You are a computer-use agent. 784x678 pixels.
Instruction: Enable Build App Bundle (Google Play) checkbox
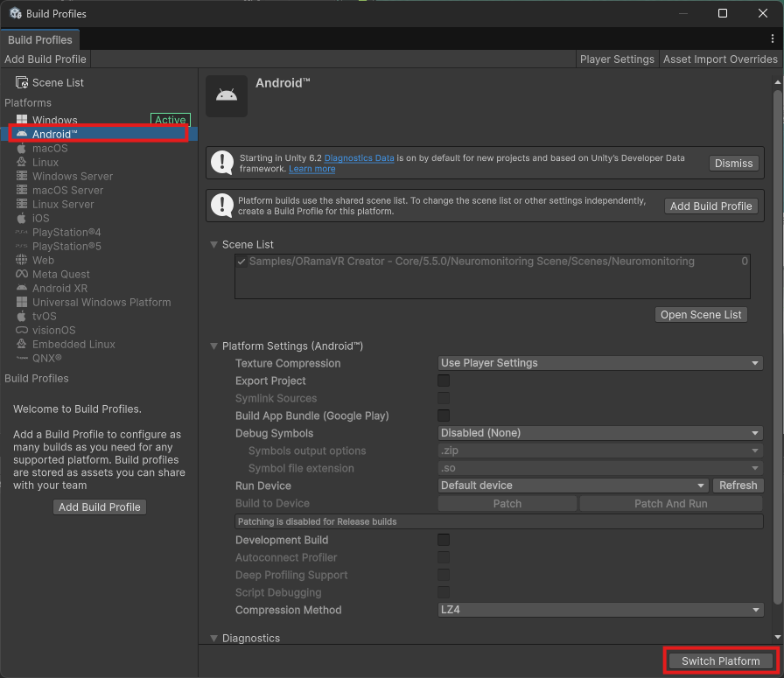tap(444, 416)
